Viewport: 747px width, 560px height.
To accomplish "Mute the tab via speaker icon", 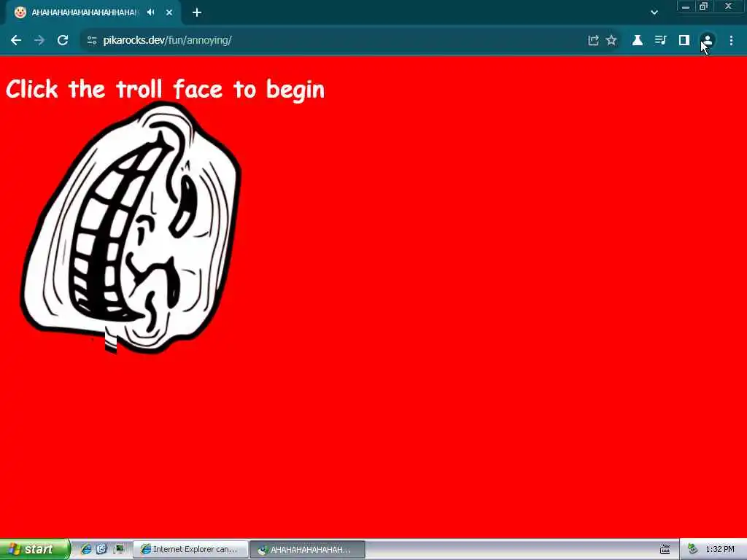I will [x=151, y=12].
